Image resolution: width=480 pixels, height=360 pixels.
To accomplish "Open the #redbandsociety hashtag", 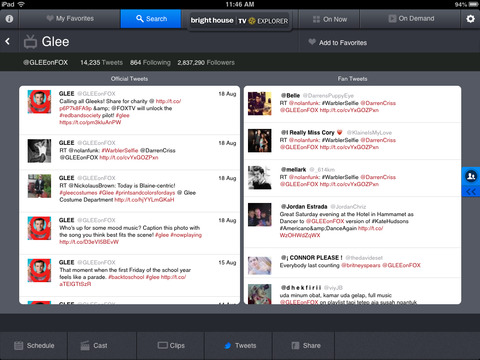I will pos(80,115).
